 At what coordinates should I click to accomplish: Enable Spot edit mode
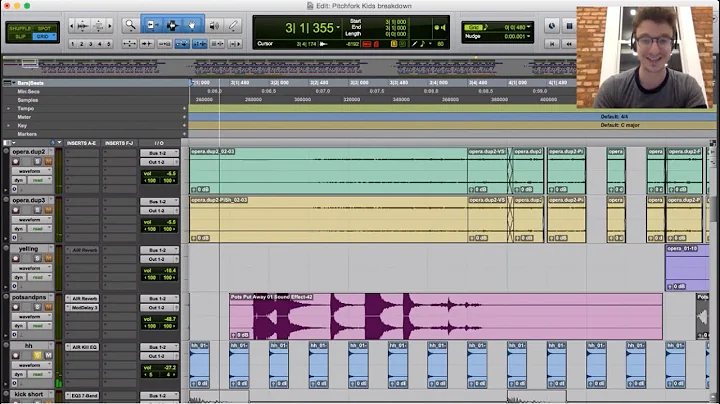click(x=45, y=28)
